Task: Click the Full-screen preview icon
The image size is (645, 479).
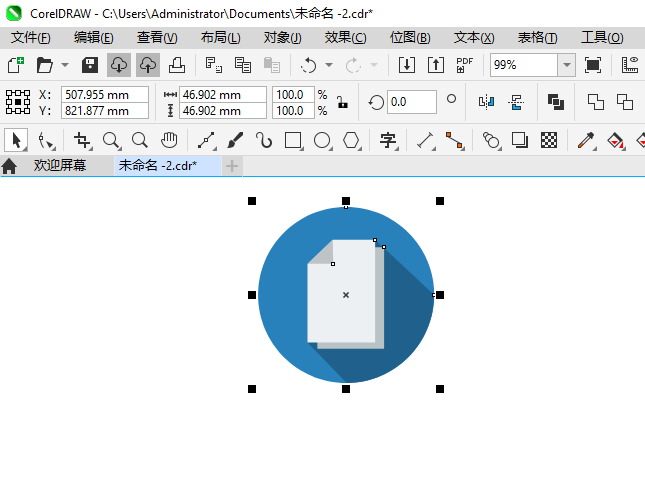Action: coord(593,65)
